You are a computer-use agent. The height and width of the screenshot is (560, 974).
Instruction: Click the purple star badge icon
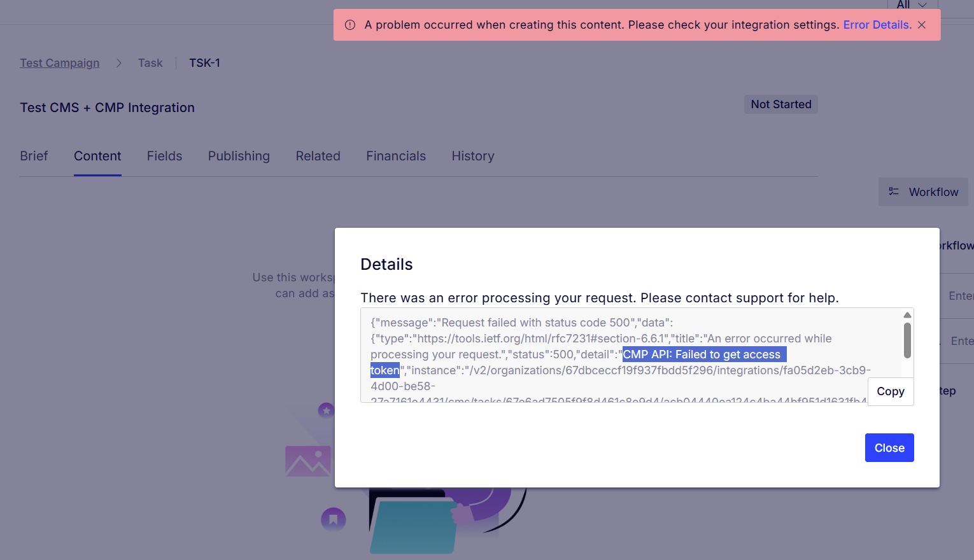[326, 410]
